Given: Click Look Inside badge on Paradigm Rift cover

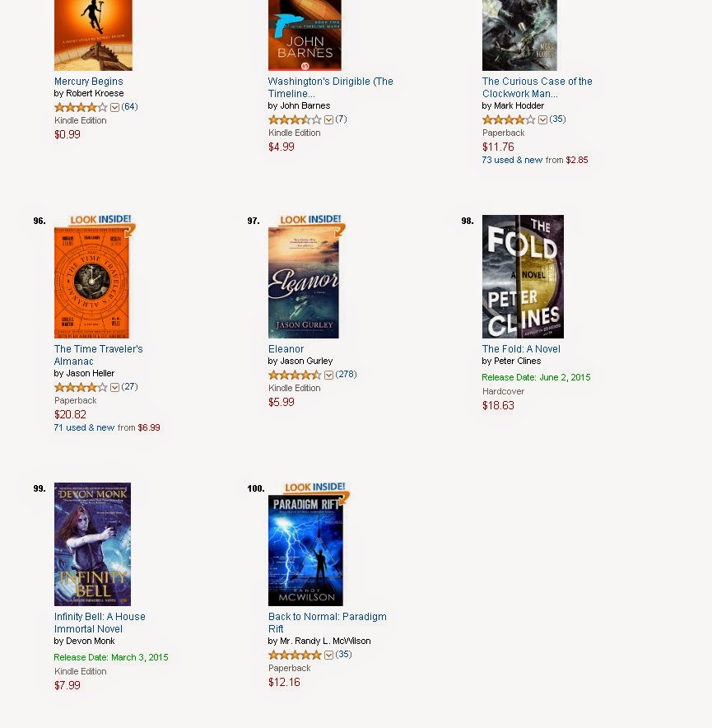Looking at the screenshot, I should click(317, 490).
